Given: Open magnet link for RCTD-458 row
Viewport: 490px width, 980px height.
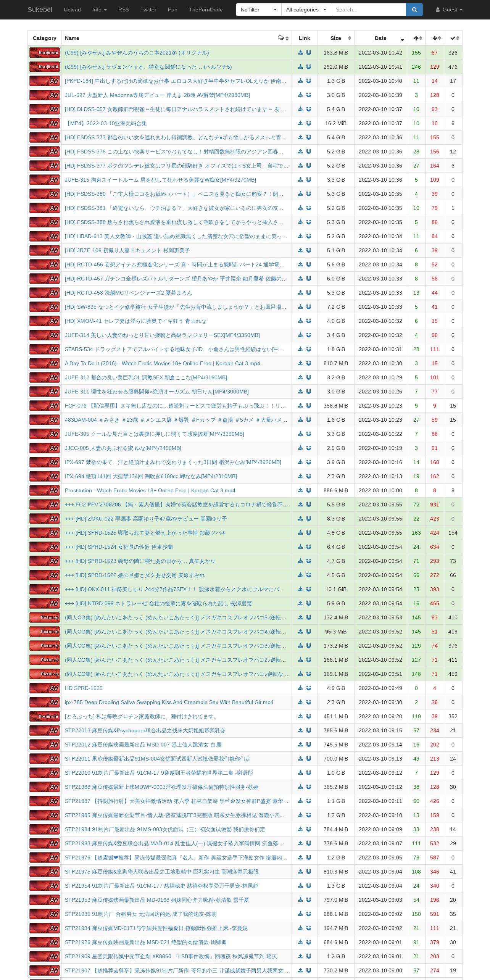Looking at the screenshot, I should pos(309,293).
